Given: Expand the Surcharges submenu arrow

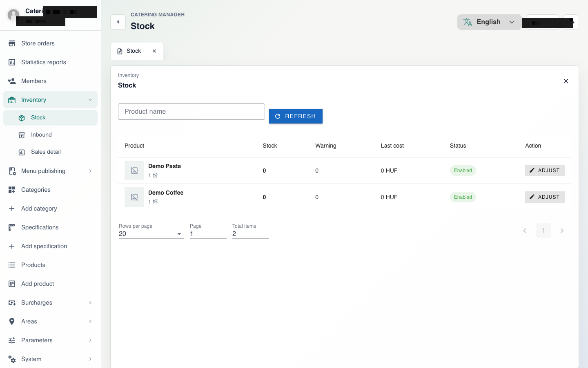Looking at the screenshot, I should [90, 303].
